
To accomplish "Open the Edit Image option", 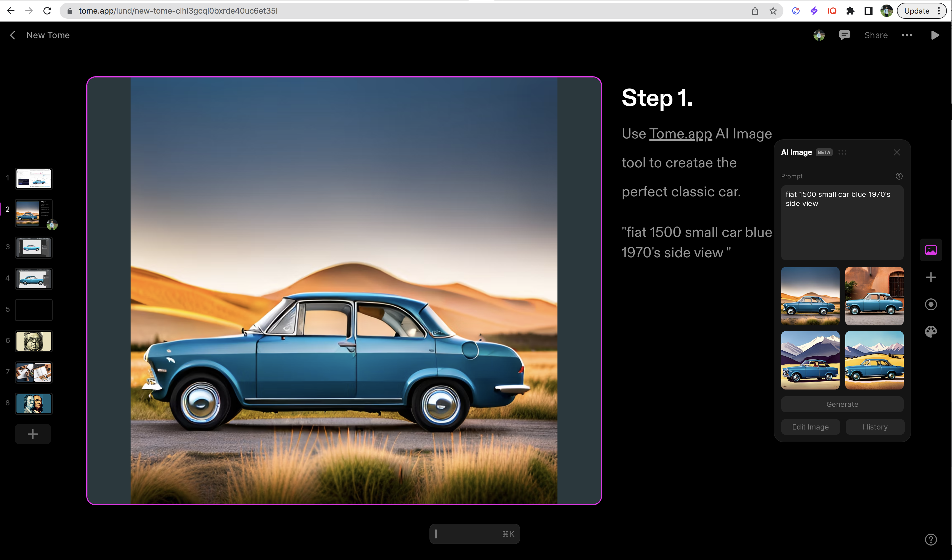I will click(x=810, y=427).
